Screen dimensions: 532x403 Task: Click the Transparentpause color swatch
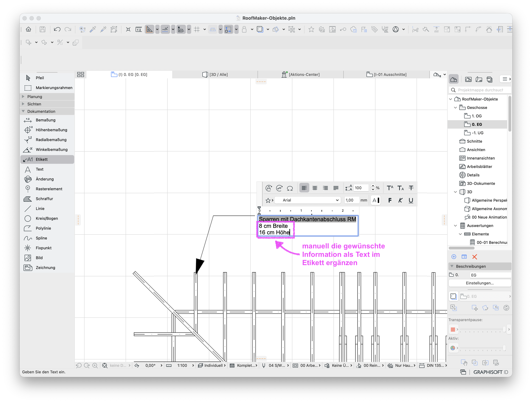click(453, 329)
